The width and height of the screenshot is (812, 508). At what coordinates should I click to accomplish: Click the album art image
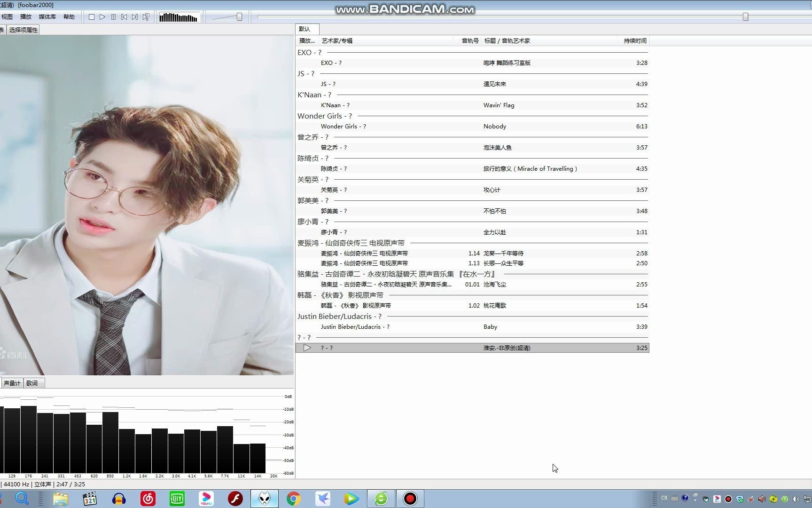tap(147, 205)
